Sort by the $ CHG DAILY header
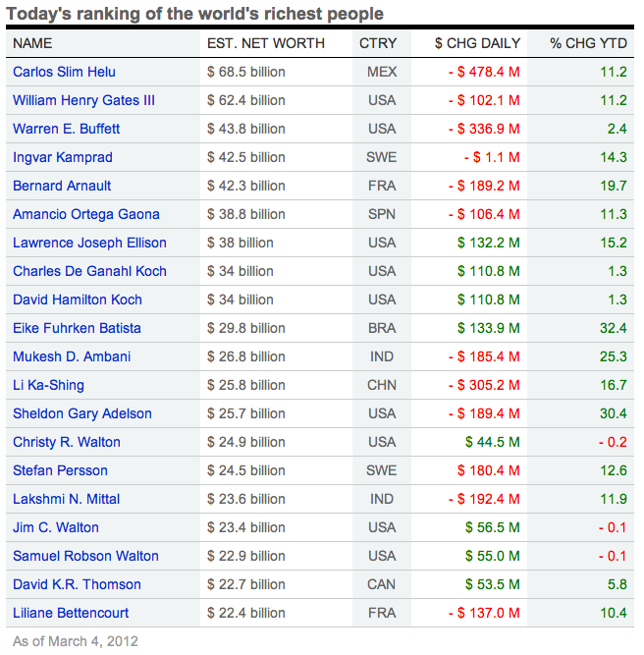 tap(477, 43)
